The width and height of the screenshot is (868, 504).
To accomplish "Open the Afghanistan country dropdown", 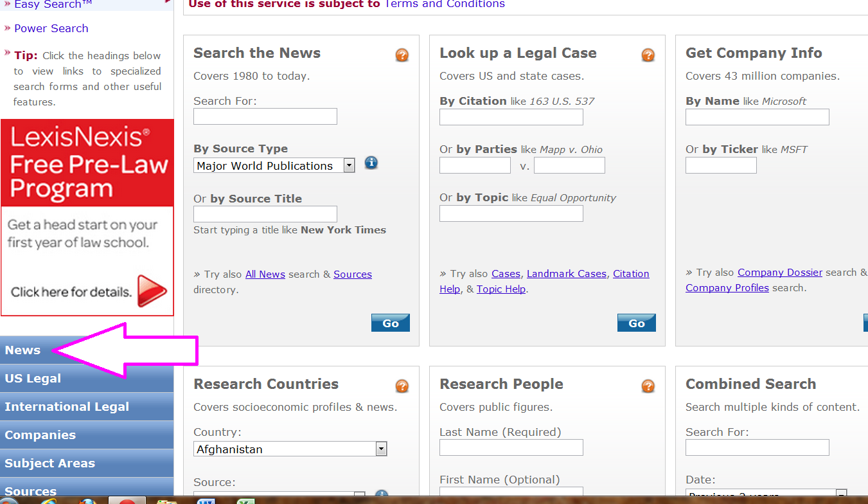I will (x=290, y=449).
